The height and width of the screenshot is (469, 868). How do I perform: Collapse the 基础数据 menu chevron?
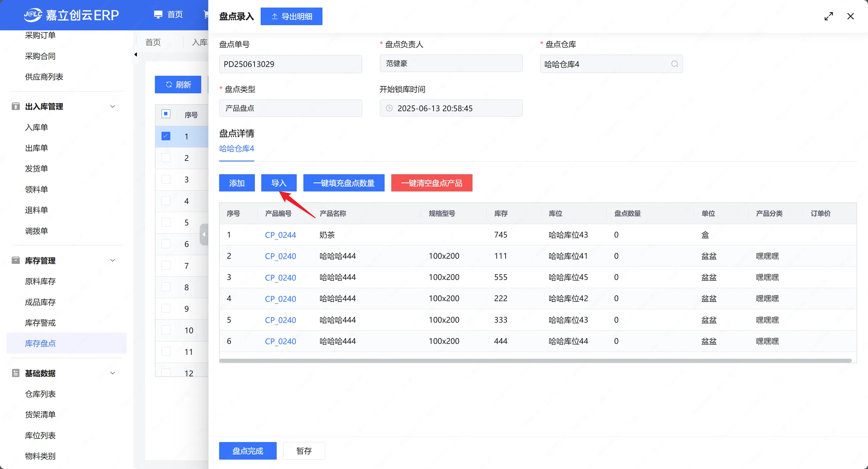(x=113, y=373)
